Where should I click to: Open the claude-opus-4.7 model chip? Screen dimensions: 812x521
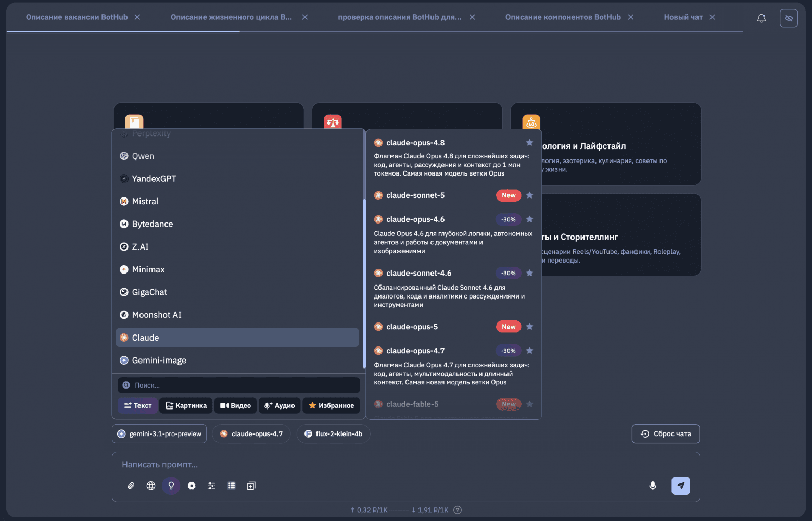251,434
